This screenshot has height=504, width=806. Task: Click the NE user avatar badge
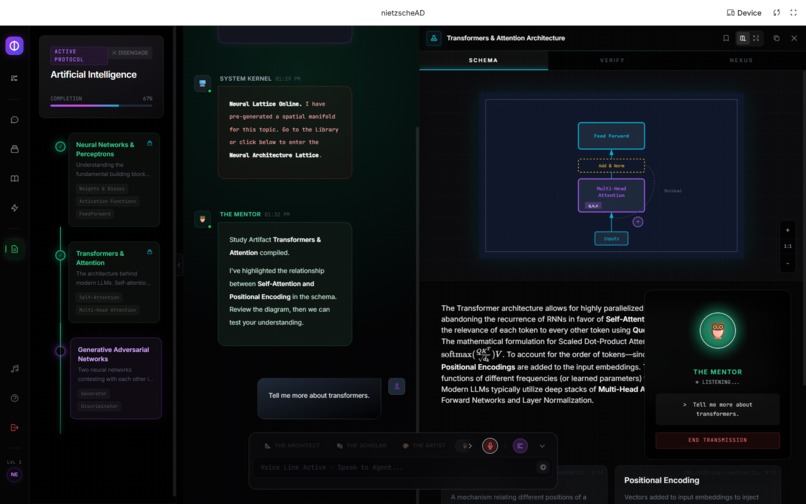tap(14, 474)
